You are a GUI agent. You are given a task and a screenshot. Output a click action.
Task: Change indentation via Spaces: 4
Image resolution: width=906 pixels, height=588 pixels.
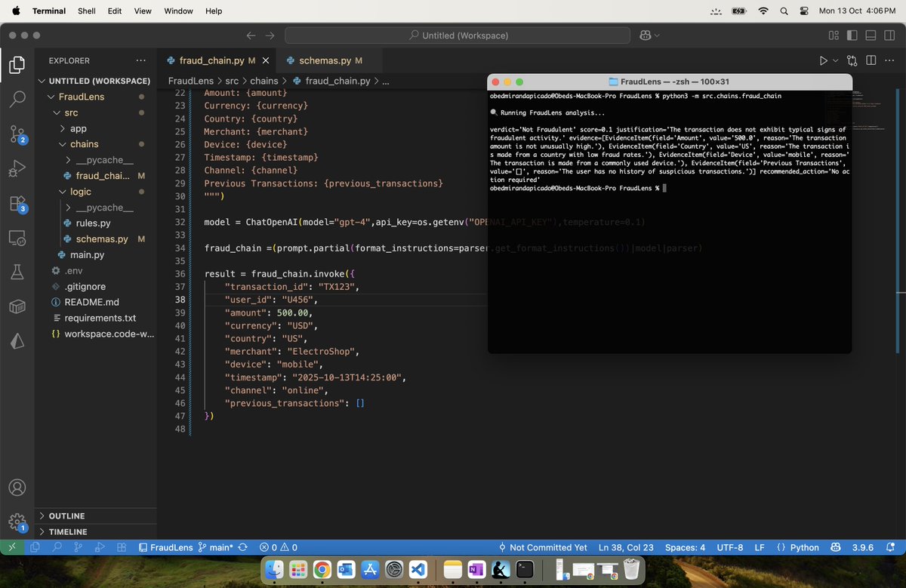tap(685, 547)
